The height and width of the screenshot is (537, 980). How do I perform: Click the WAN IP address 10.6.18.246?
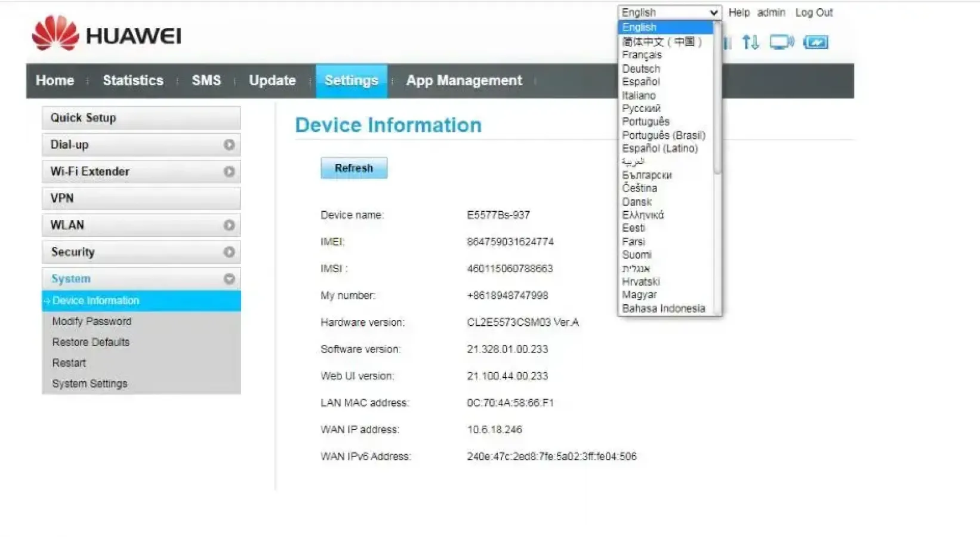pos(494,430)
